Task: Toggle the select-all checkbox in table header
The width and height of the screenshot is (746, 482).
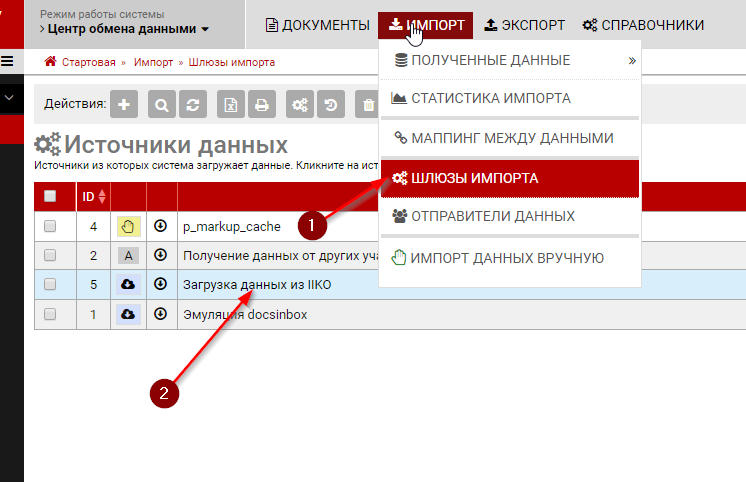Action: (50, 197)
